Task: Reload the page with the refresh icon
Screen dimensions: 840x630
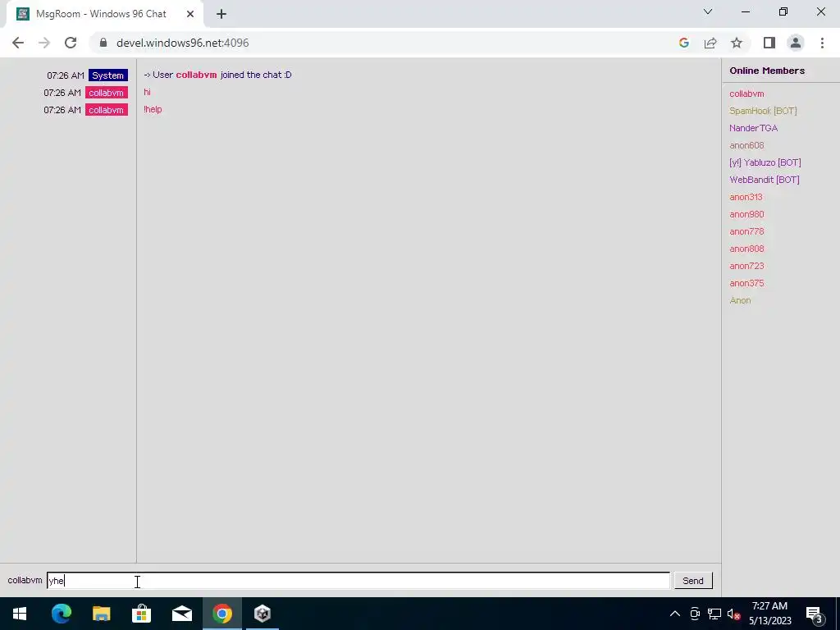Action: click(71, 43)
